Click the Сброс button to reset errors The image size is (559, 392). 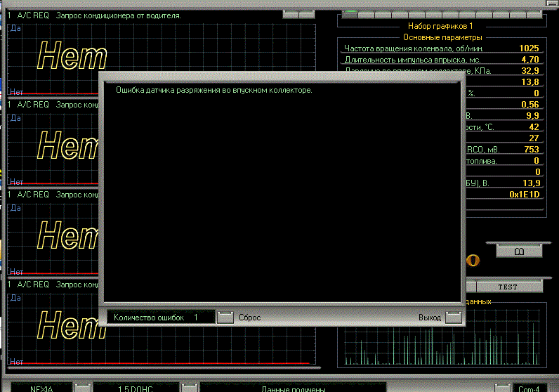click(x=225, y=317)
